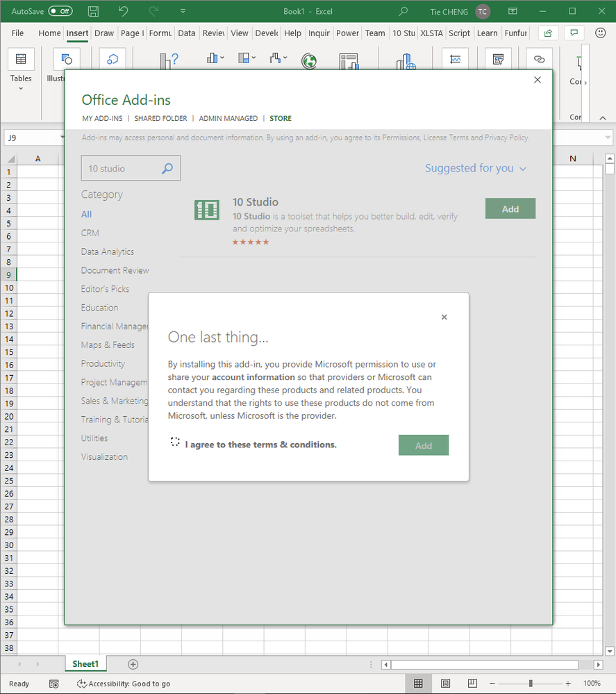Click the 10 Studio add-in title
This screenshot has height=694, width=616.
point(256,202)
